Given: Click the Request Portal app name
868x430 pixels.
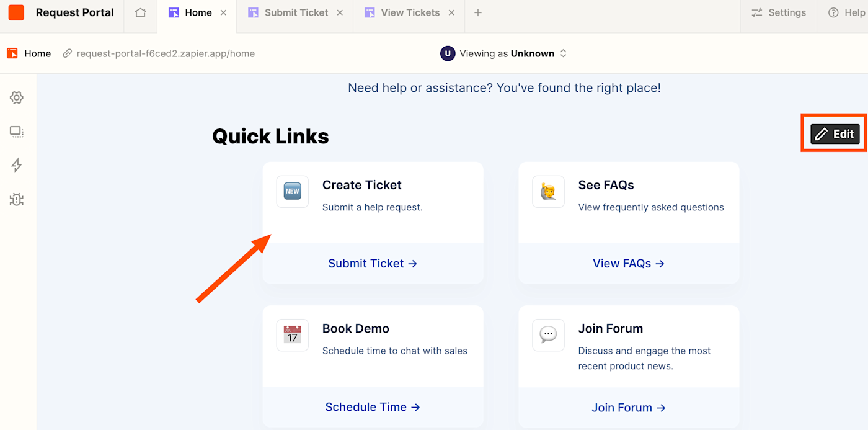Looking at the screenshot, I should click(75, 12).
